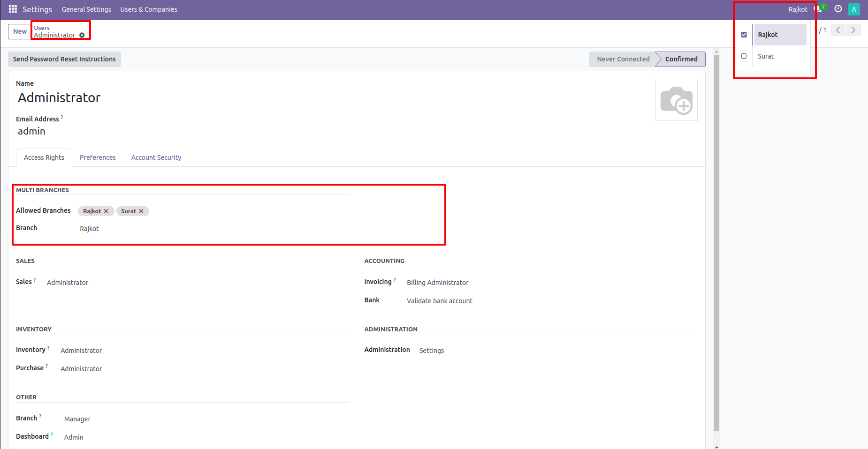Switch to the Preferences tab
Image resolution: width=868 pixels, height=449 pixels.
point(98,157)
